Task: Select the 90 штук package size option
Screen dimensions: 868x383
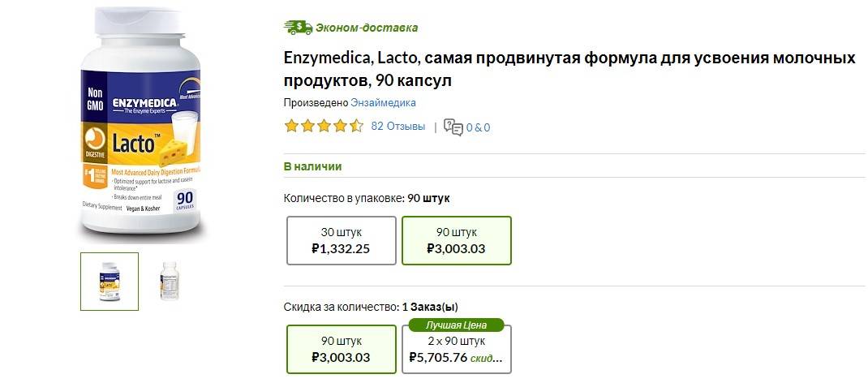Action: point(456,240)
